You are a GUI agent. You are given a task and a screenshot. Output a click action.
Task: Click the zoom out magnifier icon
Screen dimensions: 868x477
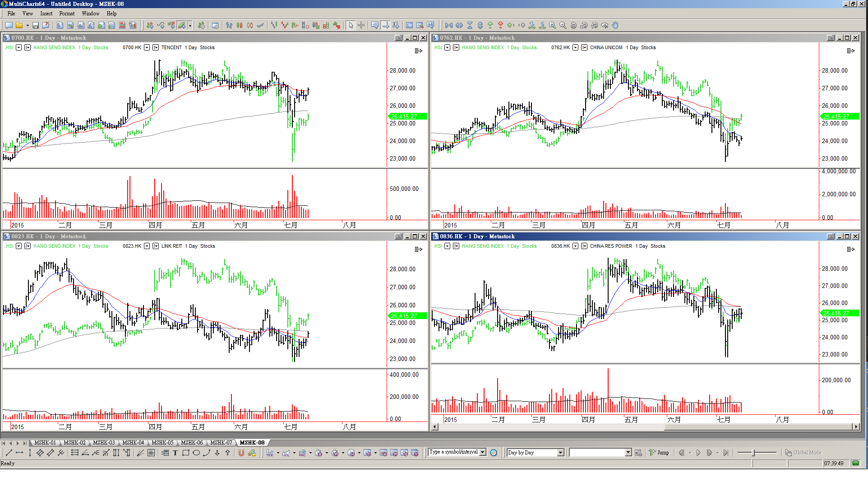click(563, 26)
